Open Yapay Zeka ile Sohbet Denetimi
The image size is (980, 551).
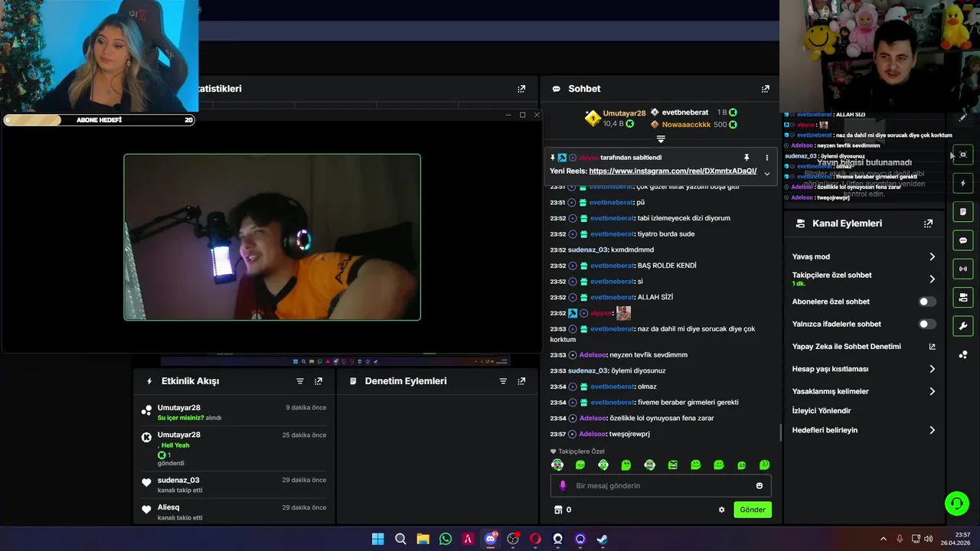pos(864,347)
